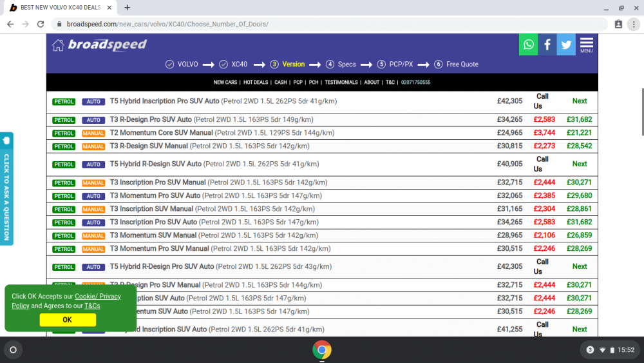Open the PCH menu item

click(x=314, y=83)
